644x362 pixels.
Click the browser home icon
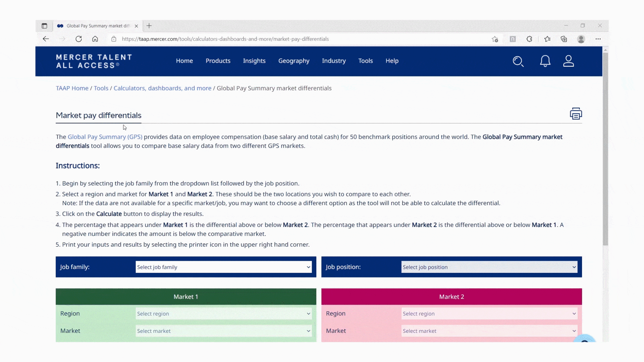[95, 39]
